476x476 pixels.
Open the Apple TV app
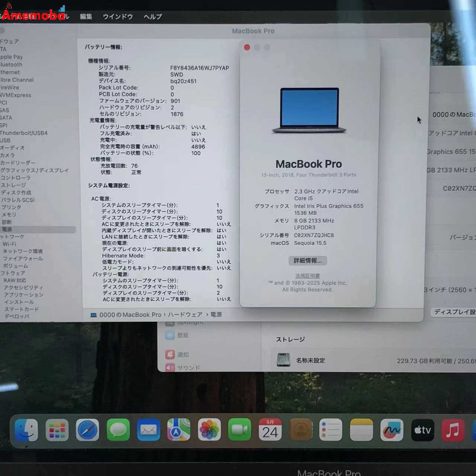tap(422, 430)
